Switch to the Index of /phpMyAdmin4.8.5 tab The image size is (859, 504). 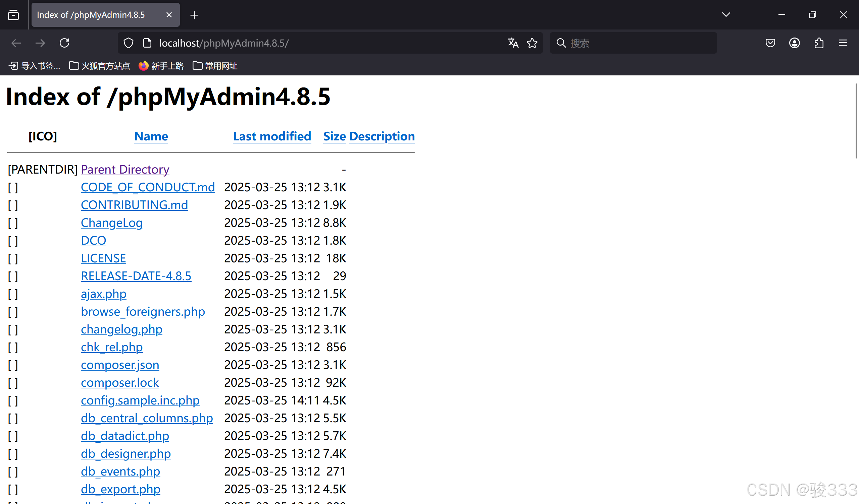point(91,15)
